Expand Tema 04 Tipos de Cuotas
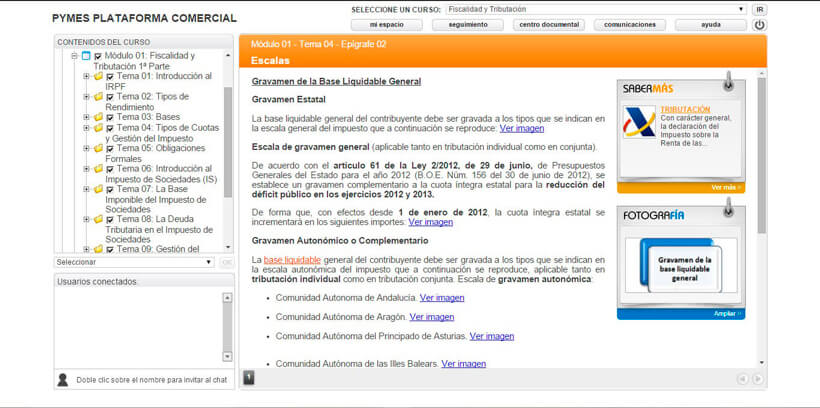Image resolution: width=820 pixels, height=408 pixels. point(86,128)
